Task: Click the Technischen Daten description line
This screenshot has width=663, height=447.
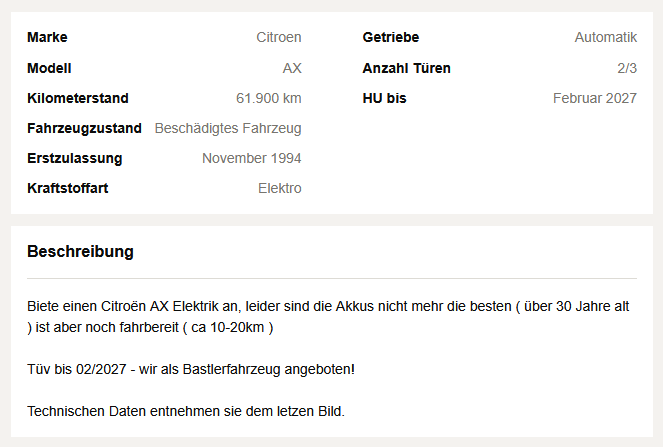Action: pyautogui.click(x=186, y=411)
